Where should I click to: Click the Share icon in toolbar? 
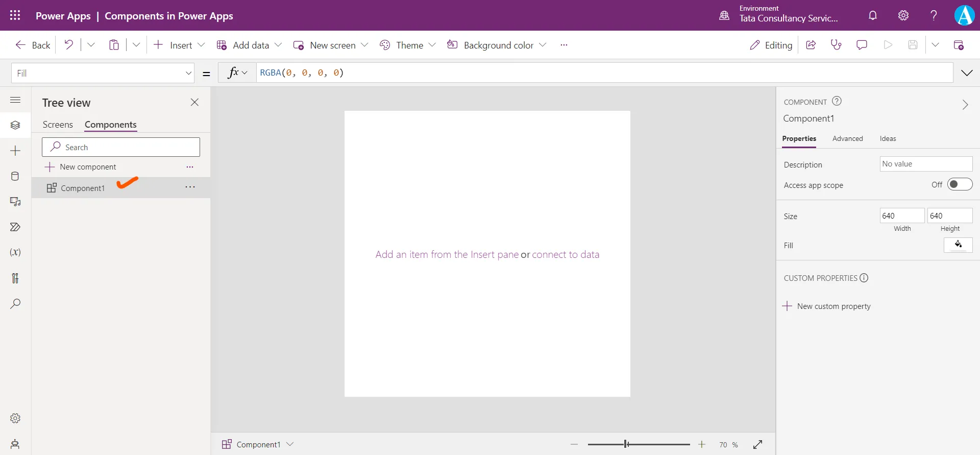[x=811, y=45]
